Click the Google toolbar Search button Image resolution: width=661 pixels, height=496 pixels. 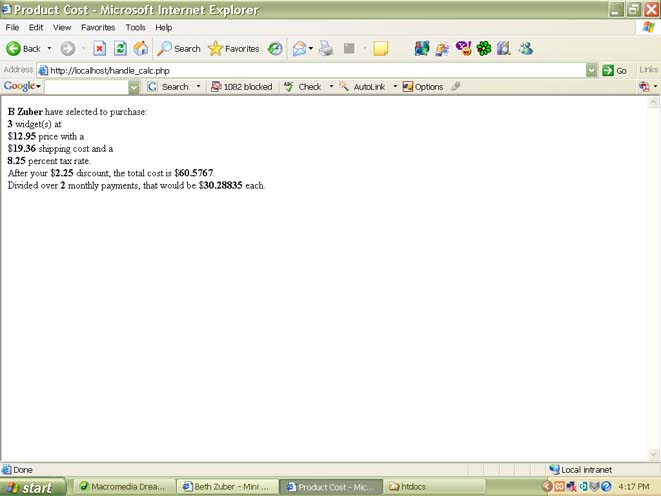point(168,87)
